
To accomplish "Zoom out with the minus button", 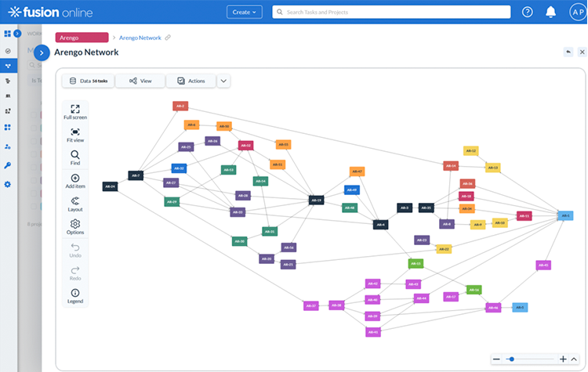I will coord(496,359).
